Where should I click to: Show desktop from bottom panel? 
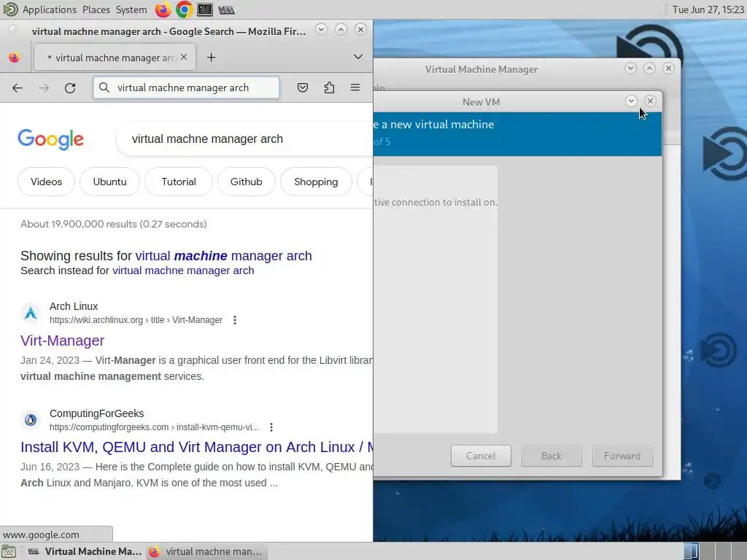(x=9, y=551)
